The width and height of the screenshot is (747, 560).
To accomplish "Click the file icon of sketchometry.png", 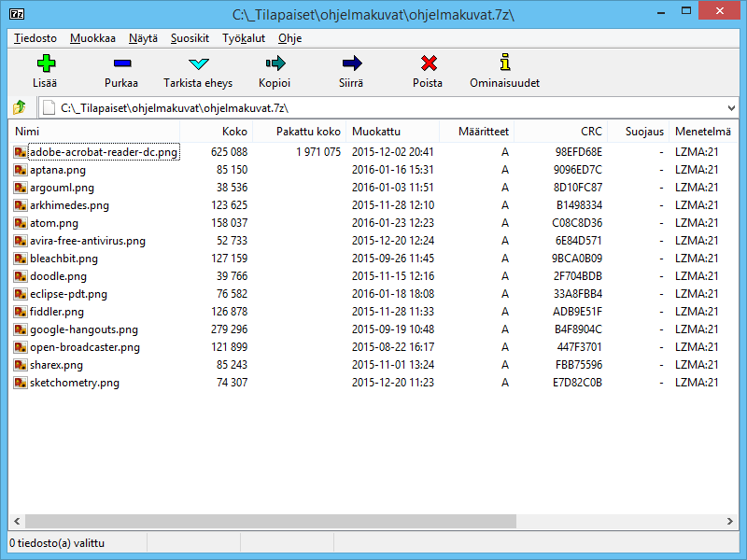I will (x=20, y=383).
